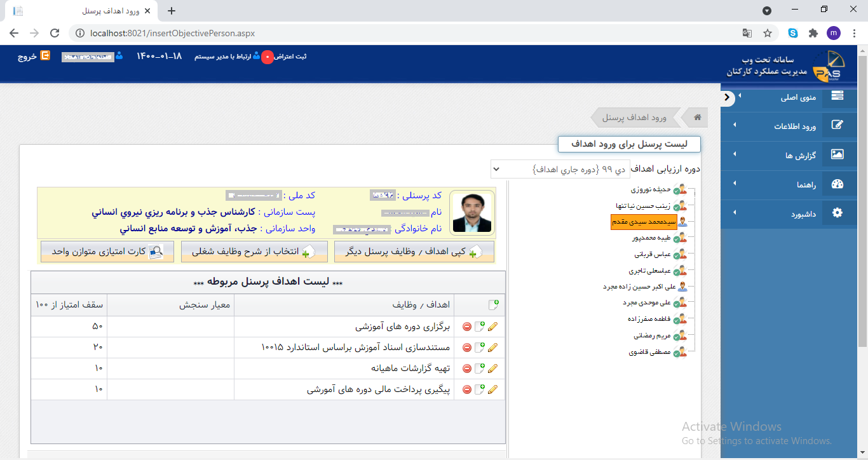Viewport: 868px width, 460px height.
Task: Select علی اکبر حسین زاده مجرد
Action: pyautogui.click(x=638, y=287)
